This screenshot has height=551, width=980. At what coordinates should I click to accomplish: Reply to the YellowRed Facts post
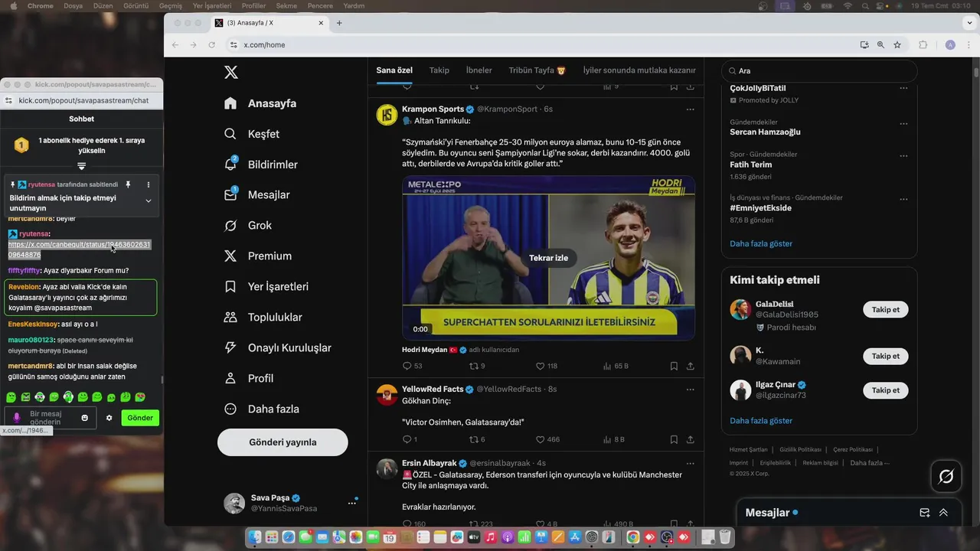tap(410, 439)
